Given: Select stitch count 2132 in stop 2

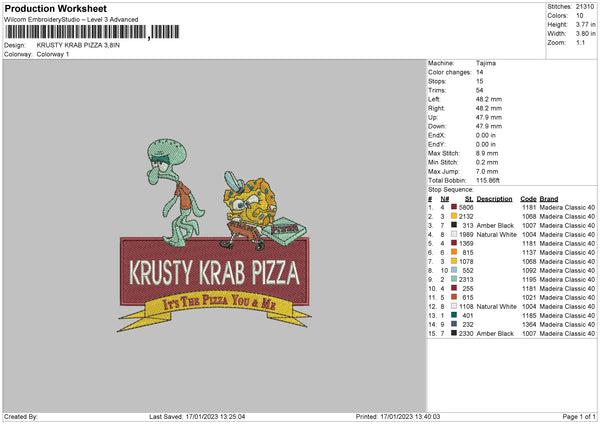Looking at the screenshot, I should 466,217.
